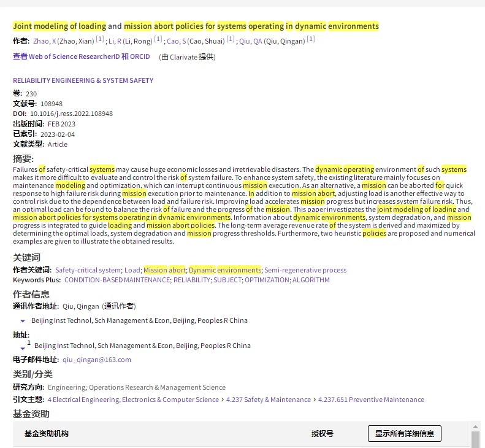485x448 pixels.
Task: Click the Semi-regenerative process keyword
Action: [x=305, y=270]
